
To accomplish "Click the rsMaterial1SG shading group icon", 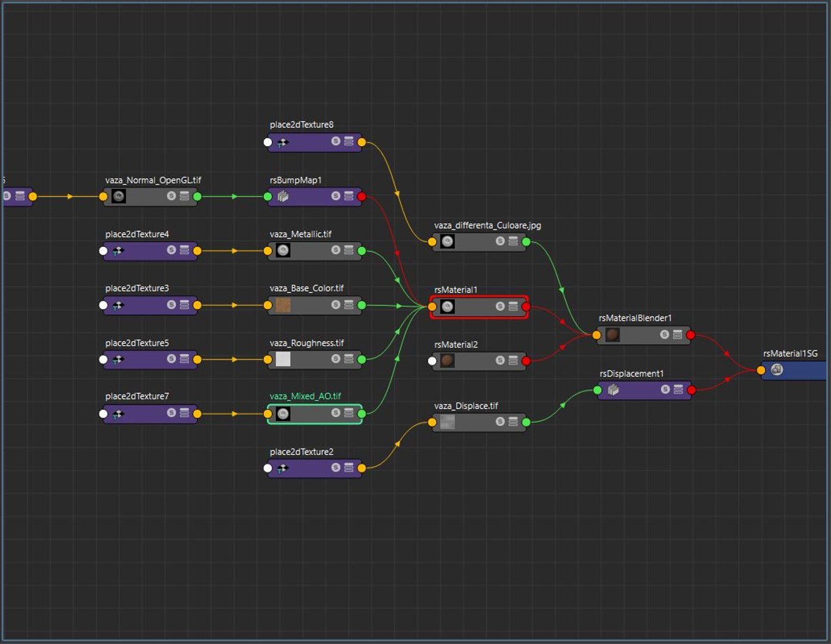I will click(777, 370).
